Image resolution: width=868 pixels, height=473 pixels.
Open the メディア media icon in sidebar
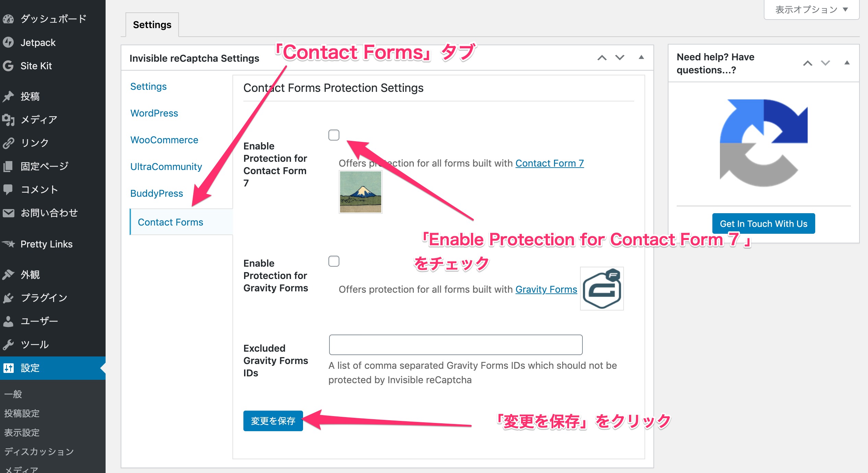pyautogui.click(x=8, y=120)
